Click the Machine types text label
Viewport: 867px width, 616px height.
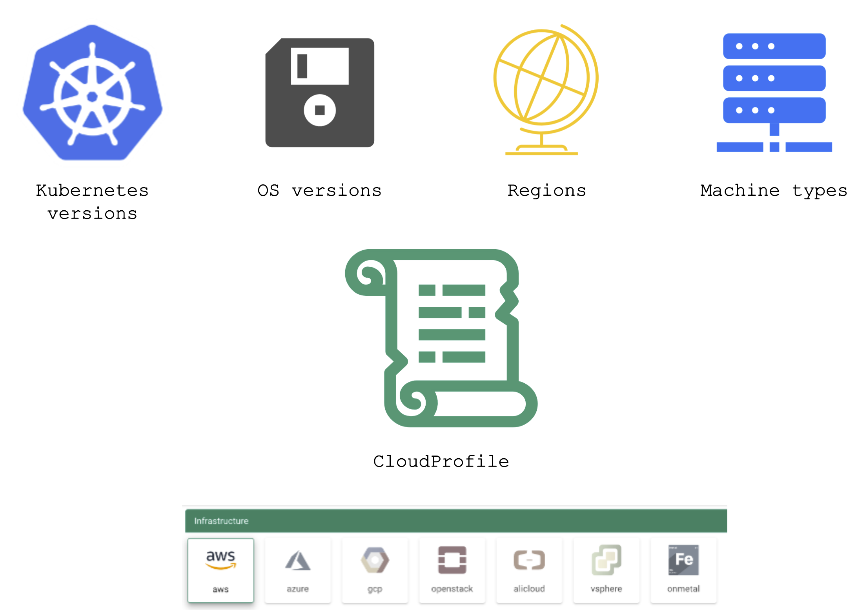(x=774, y=191)
